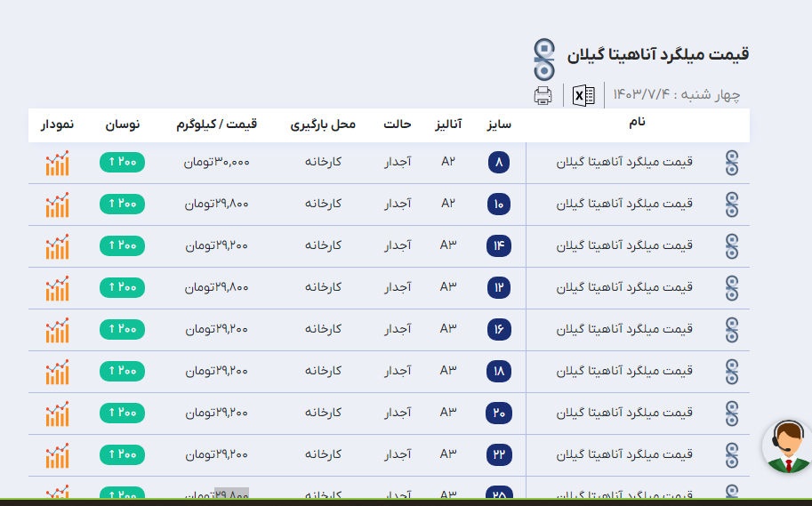Click the size 8 product name link
Image resolution: width=812 pixels, height=506 pixels.
click(x=624, y=163)
